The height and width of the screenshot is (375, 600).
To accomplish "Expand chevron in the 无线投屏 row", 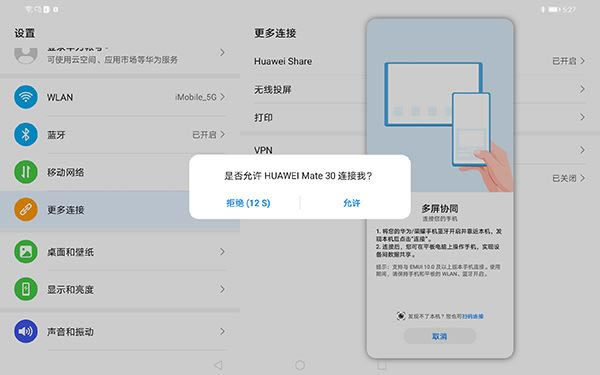I will click(x=582, y=89).
